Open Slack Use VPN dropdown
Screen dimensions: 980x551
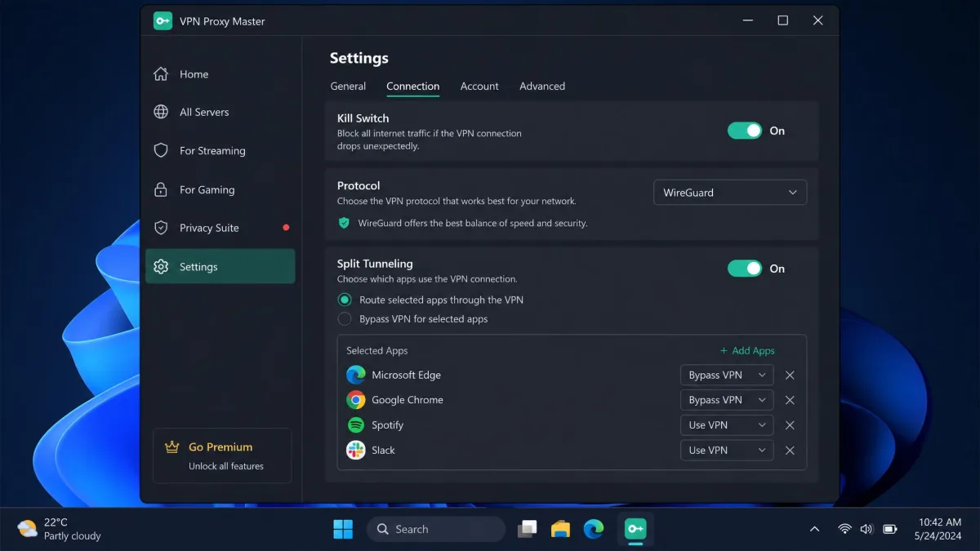pos(727,451)
